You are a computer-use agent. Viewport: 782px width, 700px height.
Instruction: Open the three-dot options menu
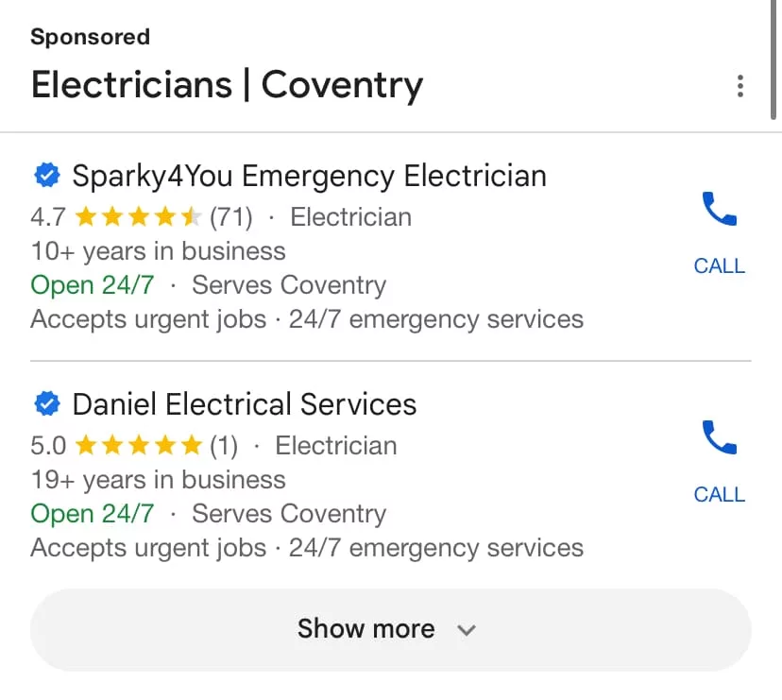(740, 86)
